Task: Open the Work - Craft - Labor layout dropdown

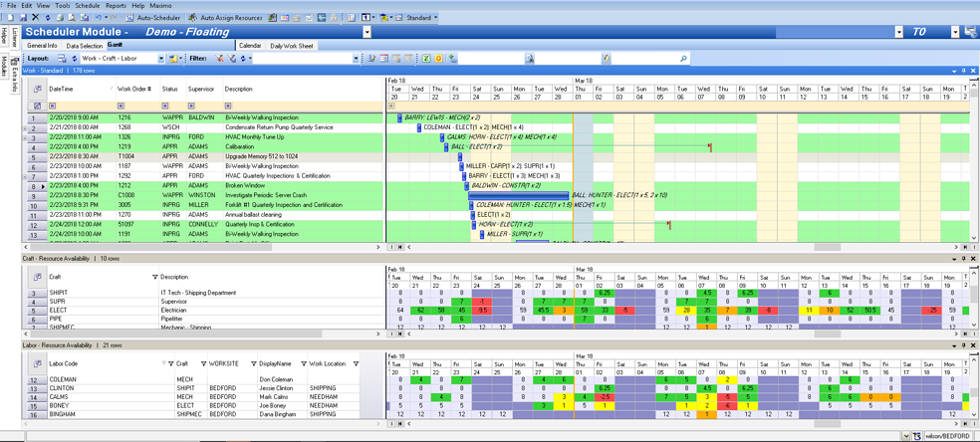Action: pos(160,58)
